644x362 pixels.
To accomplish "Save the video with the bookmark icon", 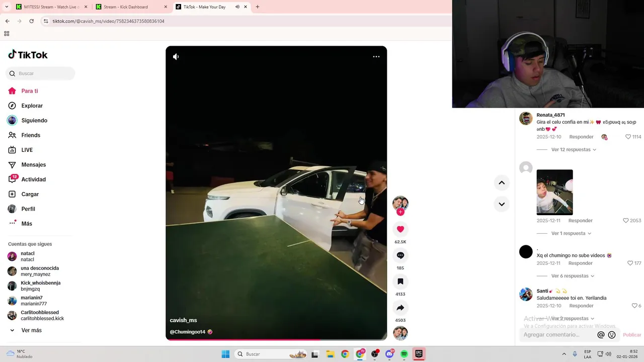I will [x=400, y=282].
